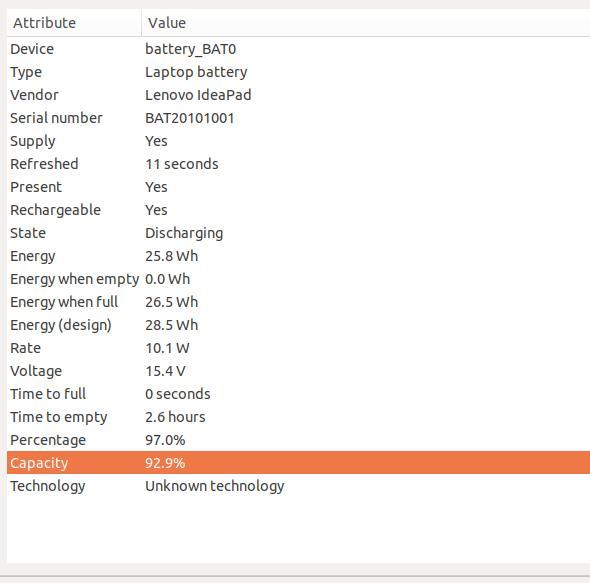
Task: Select the Energy when full row
Action: (x=298, y=302)
